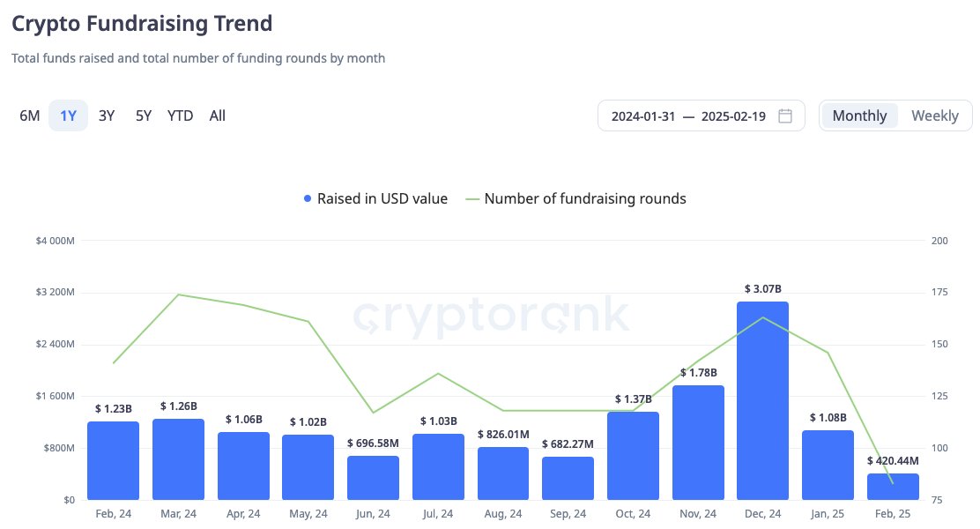The width and height of the screenshot is (980, 529).
Task: Switch to the 6M time range
Action: click(29, 115)
